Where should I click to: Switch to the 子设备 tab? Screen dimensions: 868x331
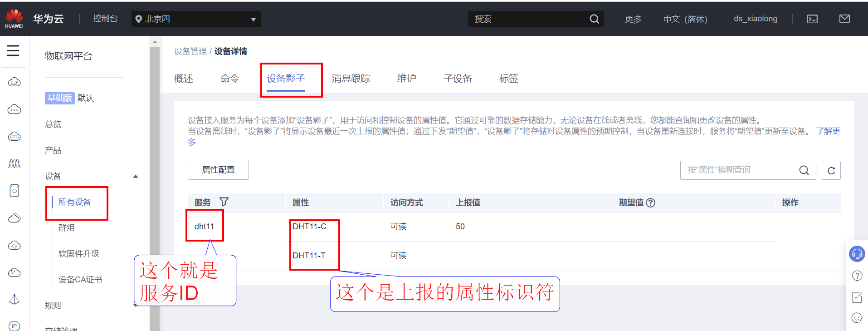458,79
